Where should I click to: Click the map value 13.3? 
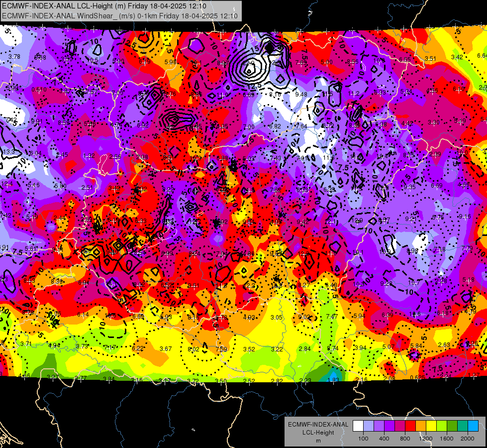tap(8, 151)
